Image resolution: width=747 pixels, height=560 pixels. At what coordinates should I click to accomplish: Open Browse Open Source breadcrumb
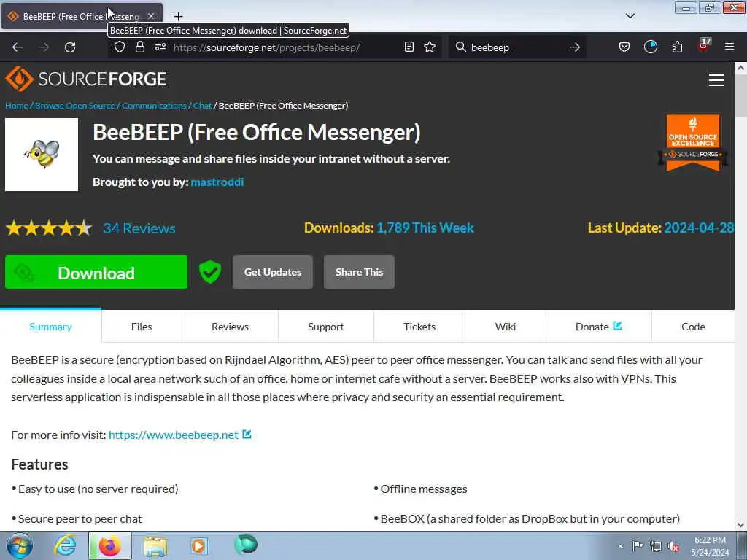pyautogui.click(x=75, y=106)
